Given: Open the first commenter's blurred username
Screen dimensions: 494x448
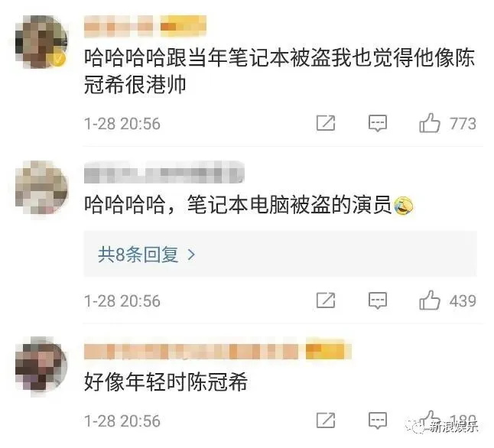Looking at the screenshot, I should pos(145,27).
